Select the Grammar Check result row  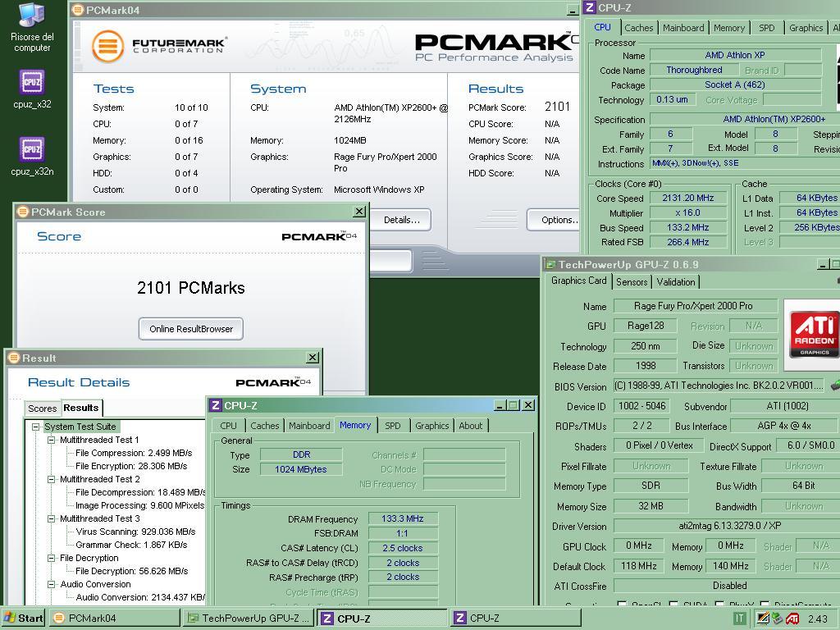(131, 545)
